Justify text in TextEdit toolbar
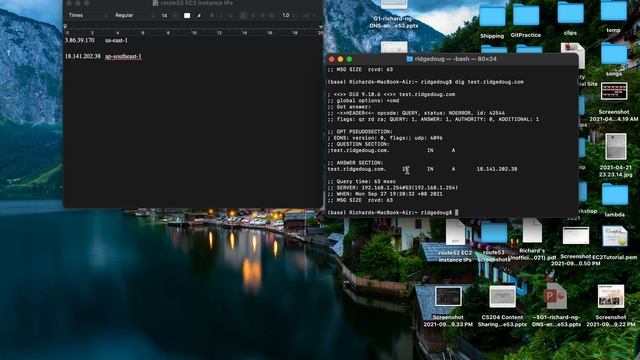Viewport: 640px width, 360px height. tap(272, 16)
